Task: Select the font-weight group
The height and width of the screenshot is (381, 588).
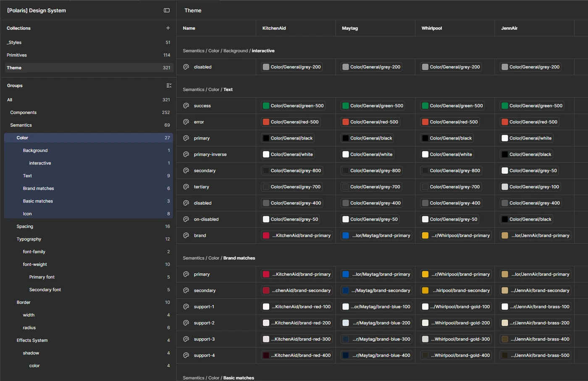Action: click(89, 264)
